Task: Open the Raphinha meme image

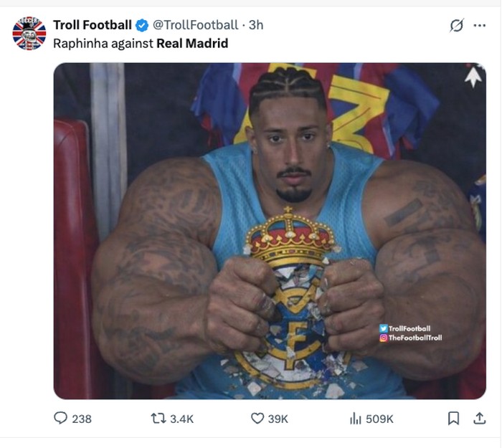Action: [x=270, y=231]
